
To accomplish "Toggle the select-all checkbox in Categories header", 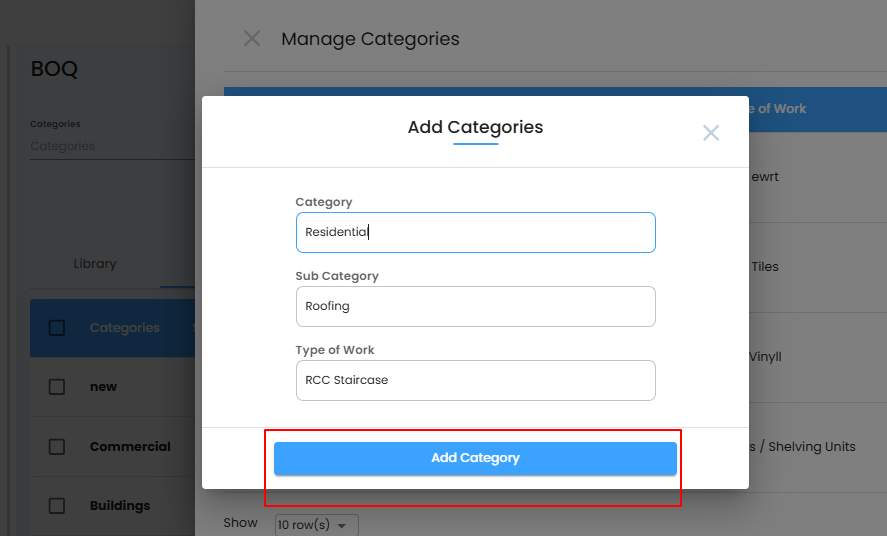I will [x=57, y=328].
